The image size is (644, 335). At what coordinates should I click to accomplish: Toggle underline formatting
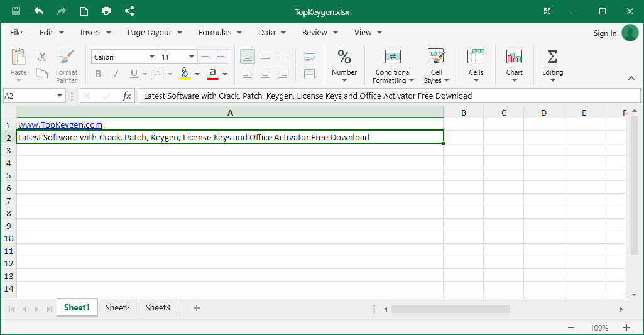[134, 74]
